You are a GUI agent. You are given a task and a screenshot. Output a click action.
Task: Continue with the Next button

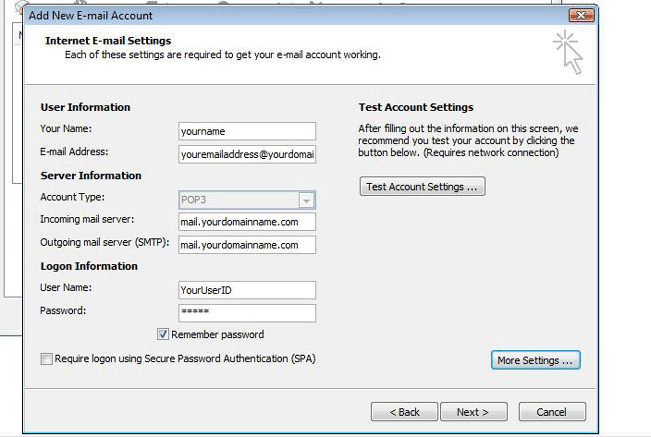pos(474,412)
